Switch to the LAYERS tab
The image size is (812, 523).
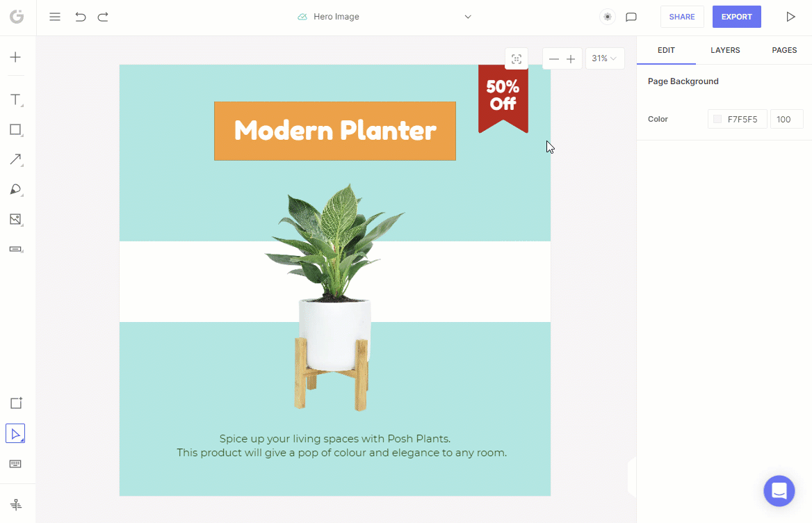coord(725,50)
